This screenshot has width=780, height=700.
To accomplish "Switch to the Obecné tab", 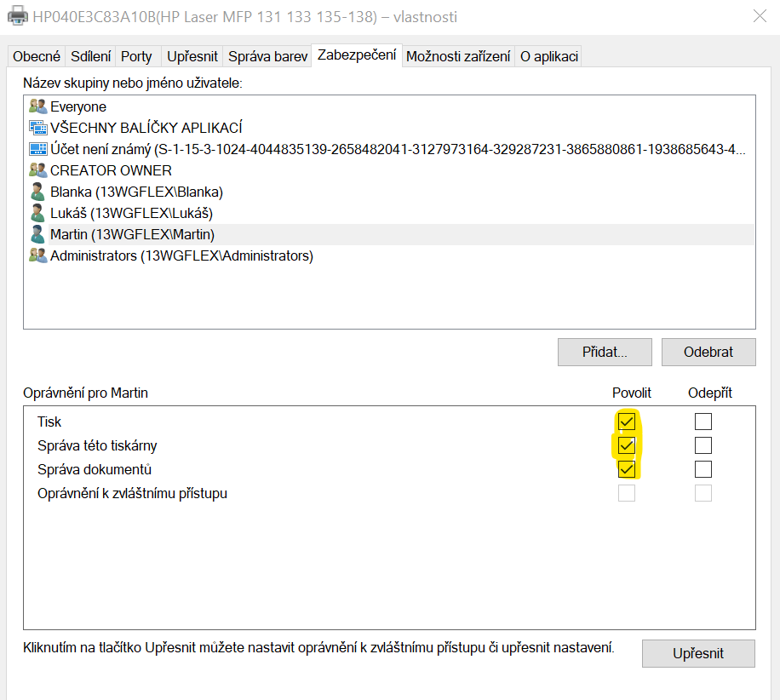I will (x=35, y=56).
